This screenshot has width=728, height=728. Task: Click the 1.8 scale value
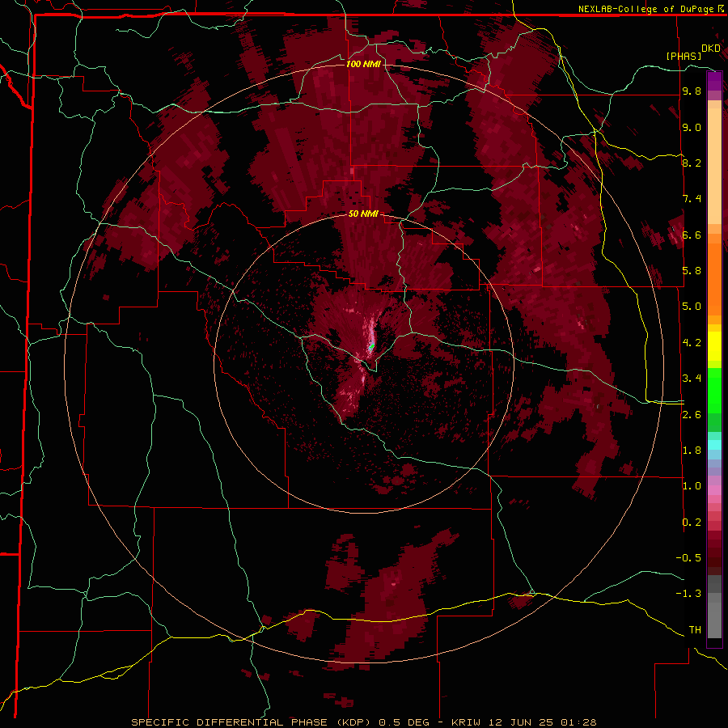click(x=692, y=450)
